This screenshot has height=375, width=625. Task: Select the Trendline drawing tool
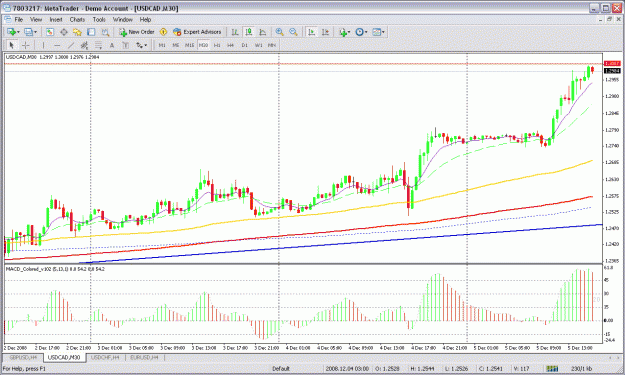coord(71,45)
